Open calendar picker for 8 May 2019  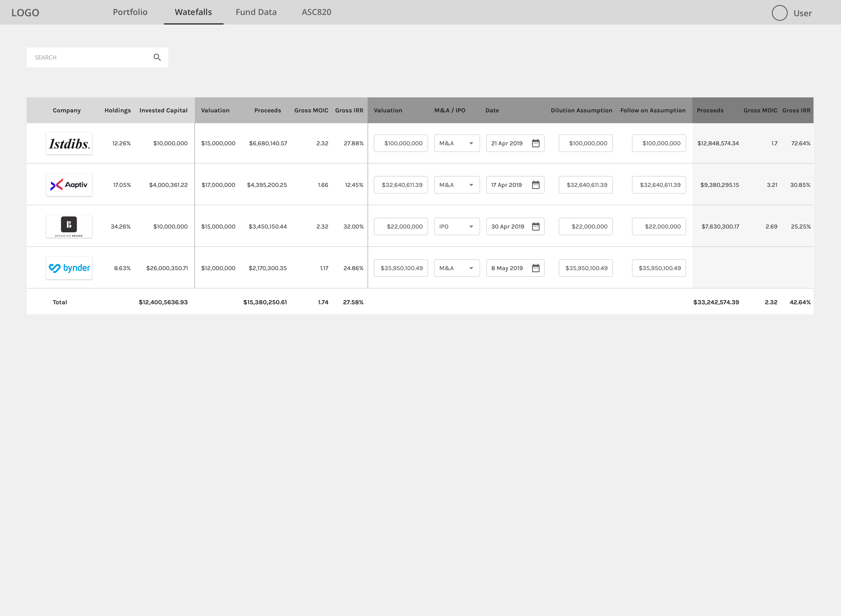(x=536, y=268)
